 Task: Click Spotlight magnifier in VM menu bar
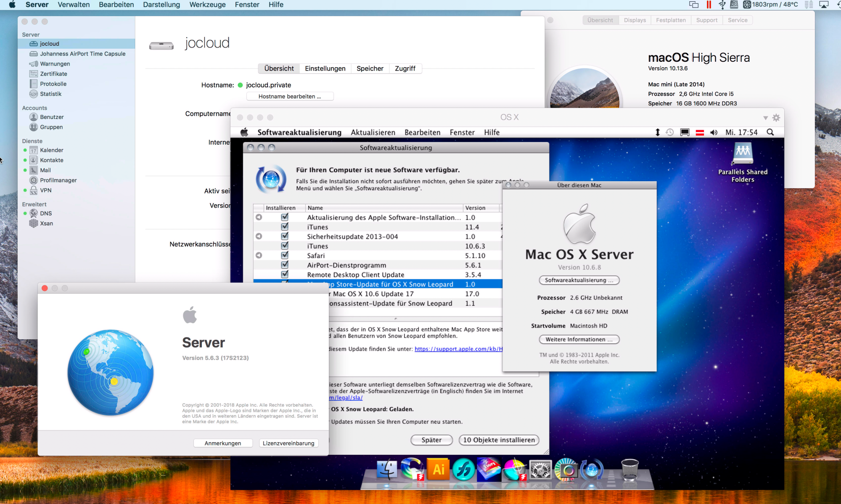(x=770, y=132)
